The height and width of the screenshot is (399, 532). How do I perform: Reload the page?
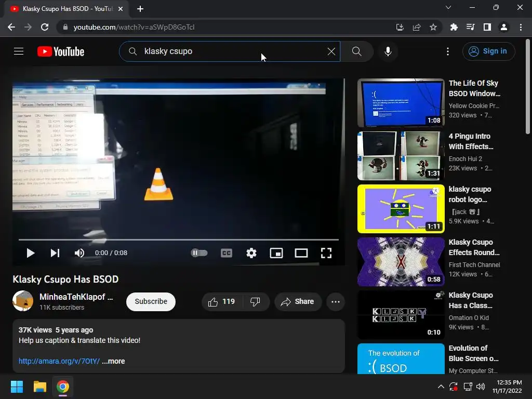pyautogui.click(x=45, y=27)
